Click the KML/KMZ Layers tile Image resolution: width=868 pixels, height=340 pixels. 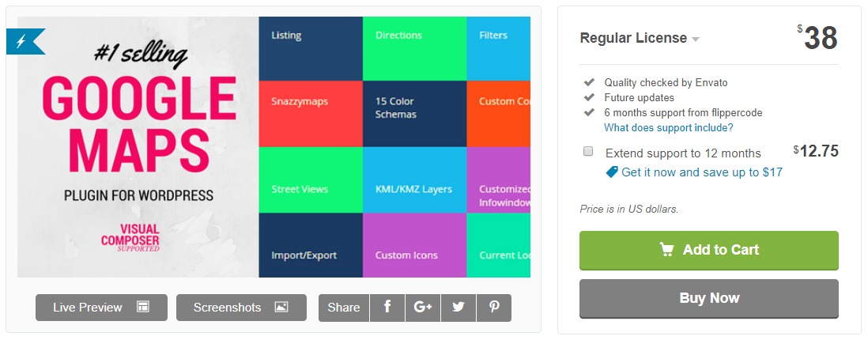point(414,179)
